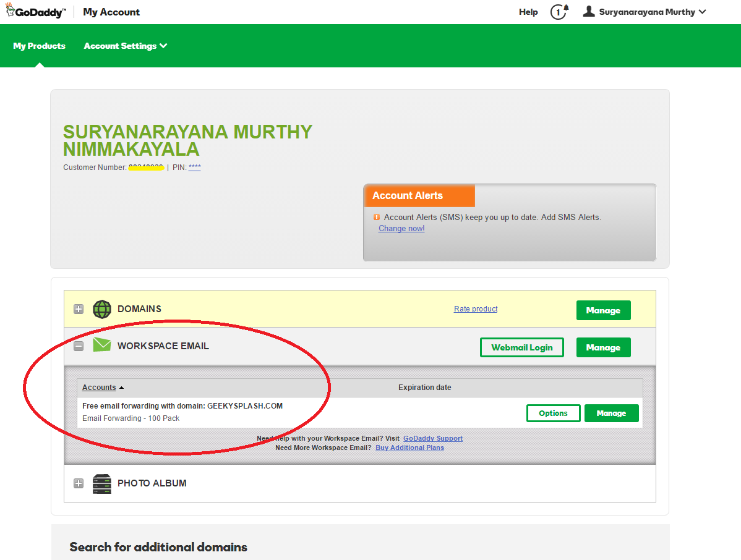Click Manage for GEEKYSPLASH.COM email forwarding
Screen dimensions: 741x560
611,413
